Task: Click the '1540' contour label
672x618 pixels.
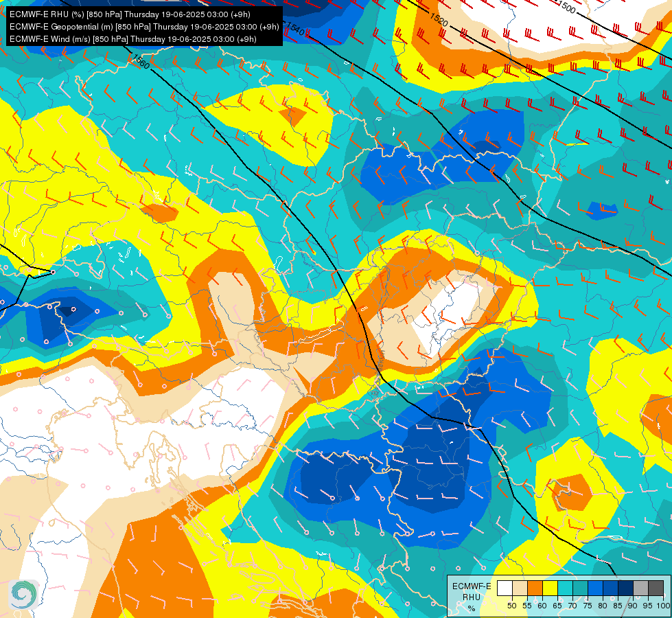Action: click(x=296, y=29)
